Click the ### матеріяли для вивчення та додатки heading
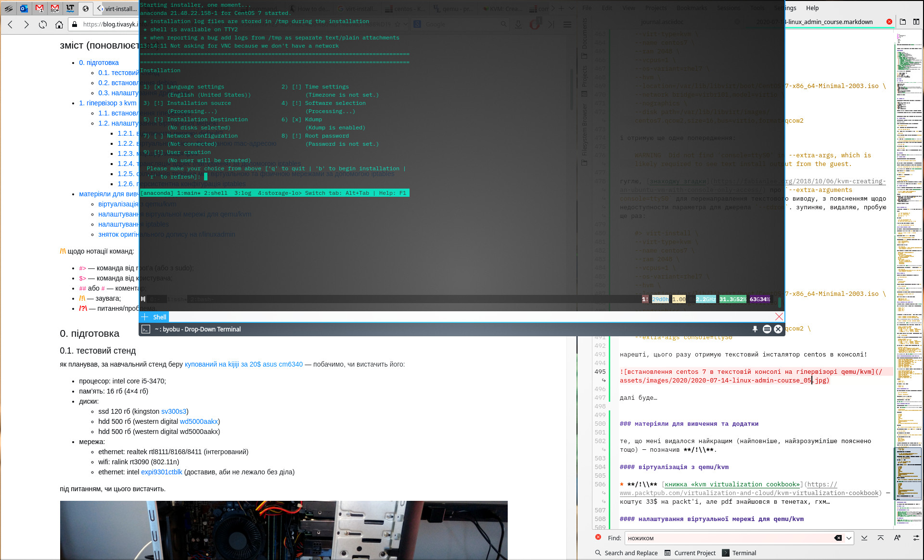This screenshot has width=924, height=560. tap(689, 423)
